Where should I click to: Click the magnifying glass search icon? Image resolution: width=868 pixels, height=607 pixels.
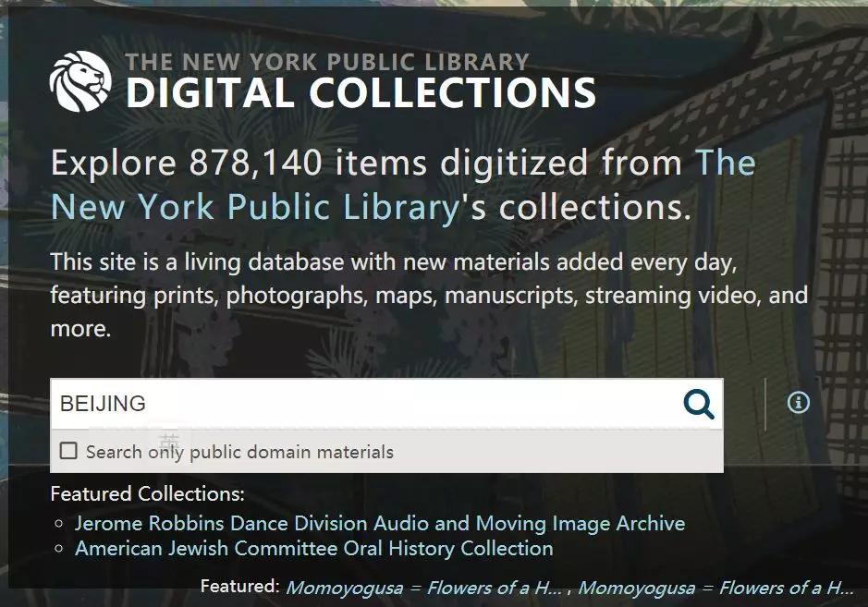(699, 404)
